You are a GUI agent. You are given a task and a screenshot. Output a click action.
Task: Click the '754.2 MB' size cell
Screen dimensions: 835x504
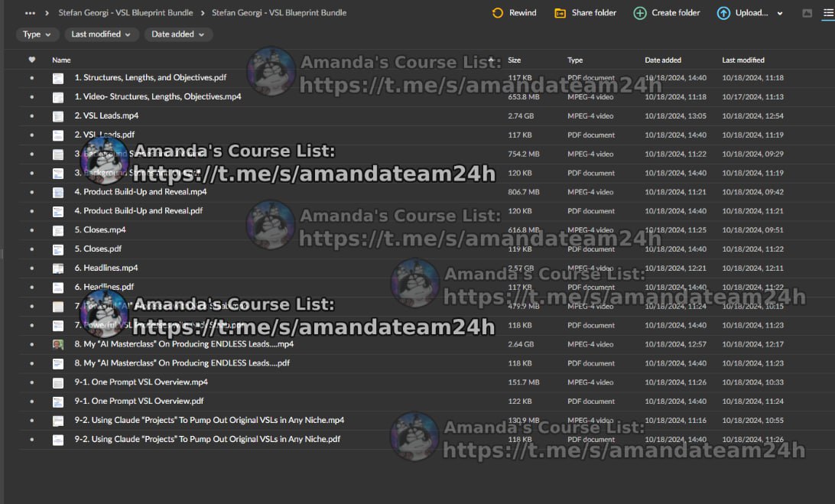(524, 154)
